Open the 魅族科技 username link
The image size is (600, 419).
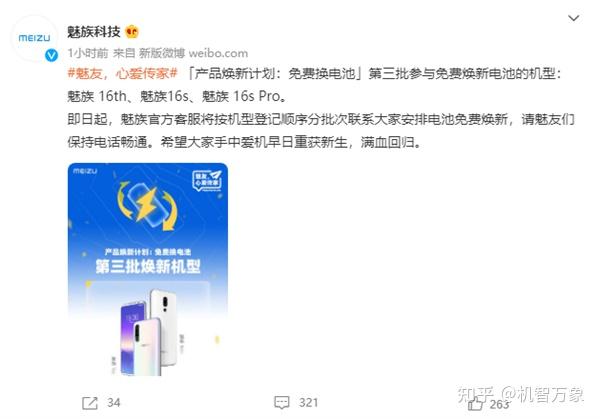click(x=94, y=31)
